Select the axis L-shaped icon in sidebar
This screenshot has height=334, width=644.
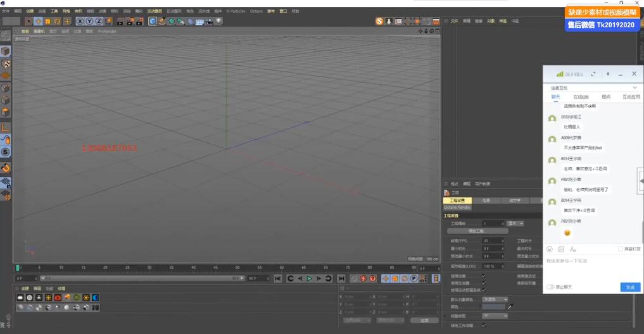coord(5,128)
